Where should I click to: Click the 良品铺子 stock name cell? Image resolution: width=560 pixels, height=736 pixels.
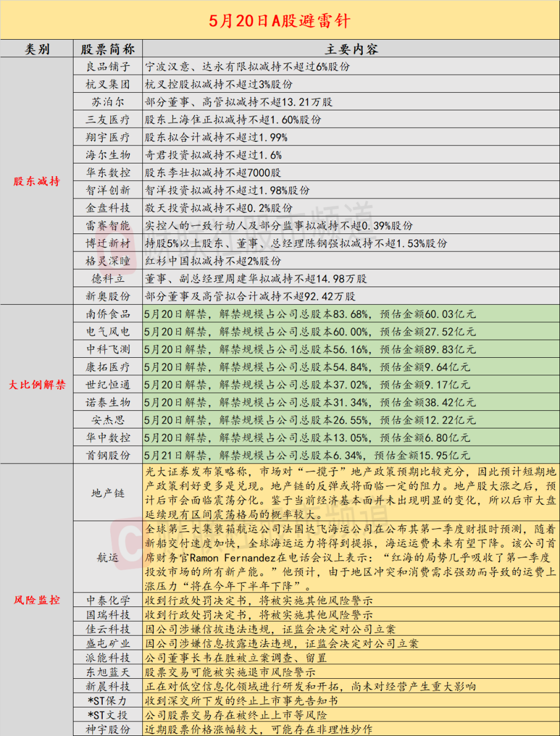click(108, 67)
